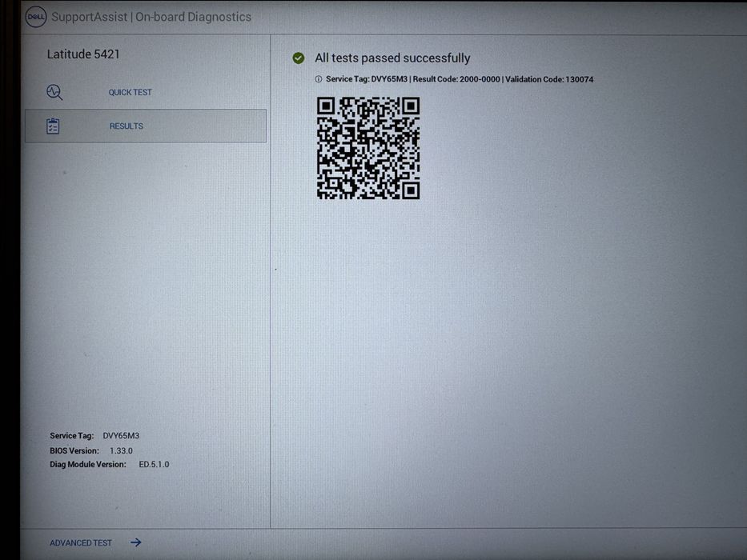The width and height of the screenshot is (747, 560).
Task: Click the Advanced Test arrow icon
Action: tap(136, 542)
